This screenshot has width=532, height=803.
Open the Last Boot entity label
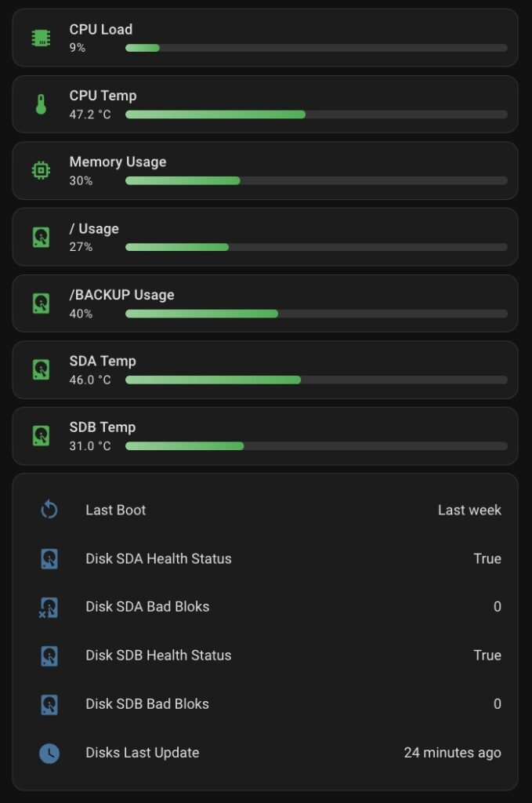point(116,511)
